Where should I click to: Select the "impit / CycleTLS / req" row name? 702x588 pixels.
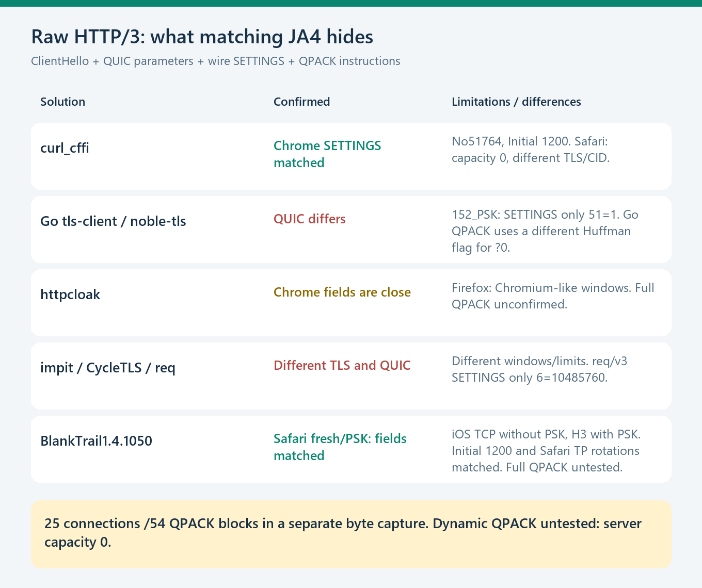(108, 368)
